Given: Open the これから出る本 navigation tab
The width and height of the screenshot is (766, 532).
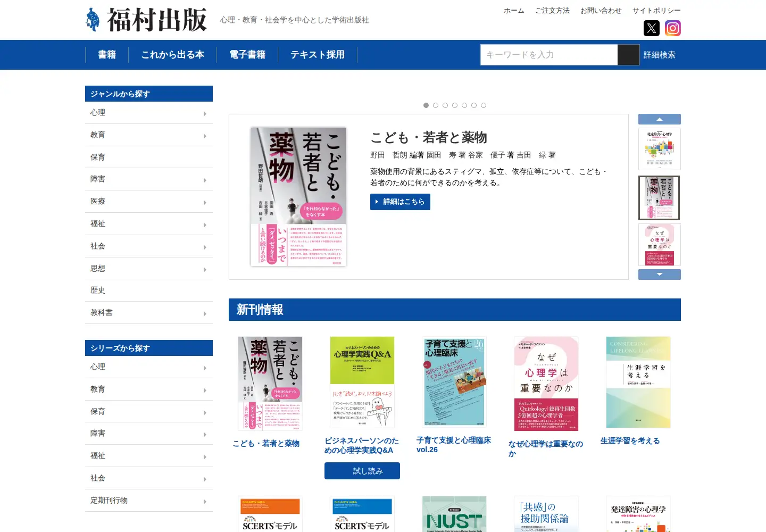Looking at the screenshot, I should [x=173, y=55].
